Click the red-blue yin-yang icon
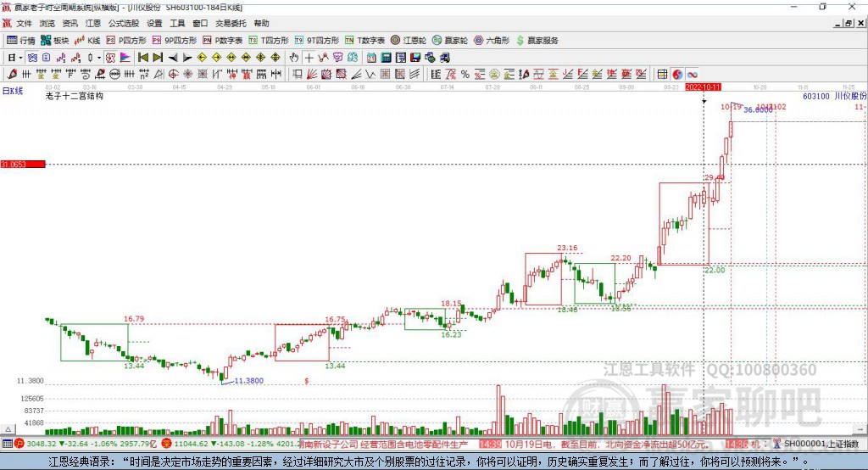This screenshot has height=470, width=868. click(x=677, y=75)
